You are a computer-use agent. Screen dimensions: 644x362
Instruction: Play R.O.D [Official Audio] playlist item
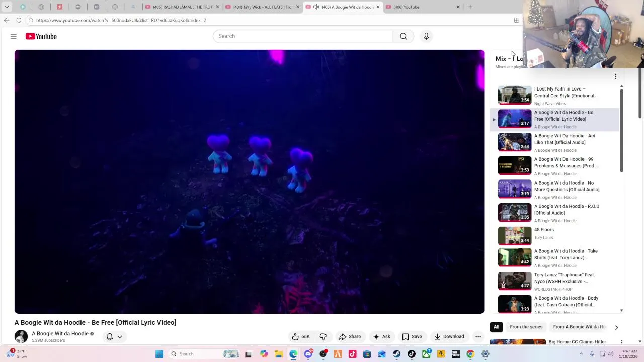[555, 213]
